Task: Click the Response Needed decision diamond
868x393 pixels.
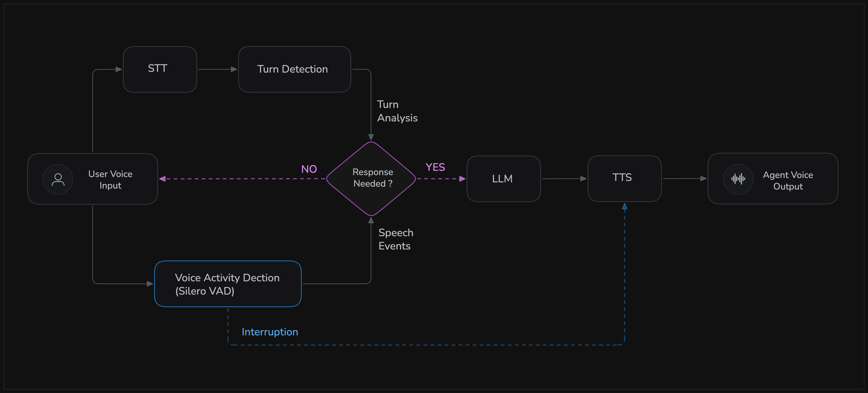Action: tap(371, 179)
